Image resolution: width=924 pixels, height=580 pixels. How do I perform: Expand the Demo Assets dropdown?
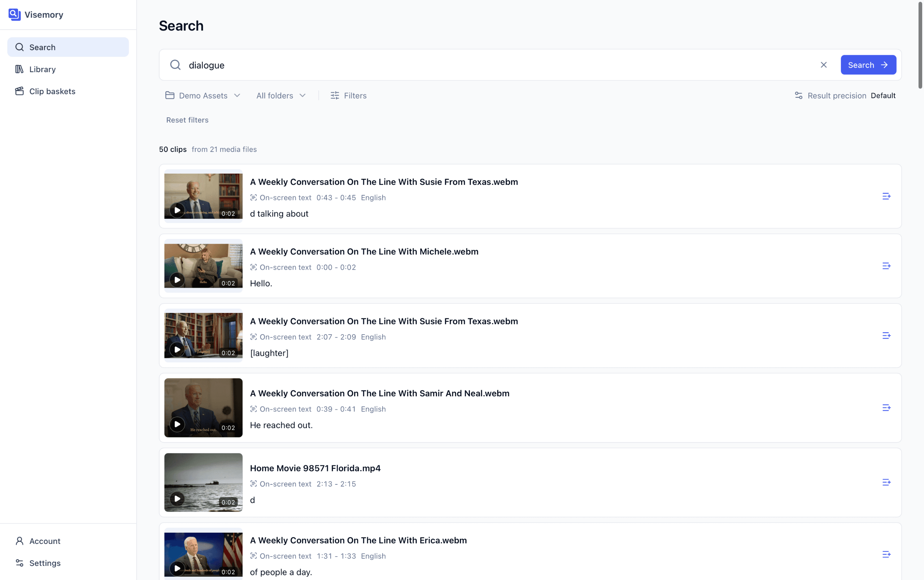click(x=203, y=96)
